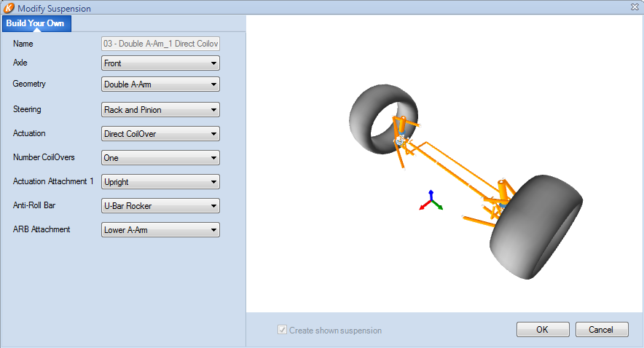Screen dimensions: 644x348
Task: Select the front-right tire in 3D view
Action: (535, 227)
